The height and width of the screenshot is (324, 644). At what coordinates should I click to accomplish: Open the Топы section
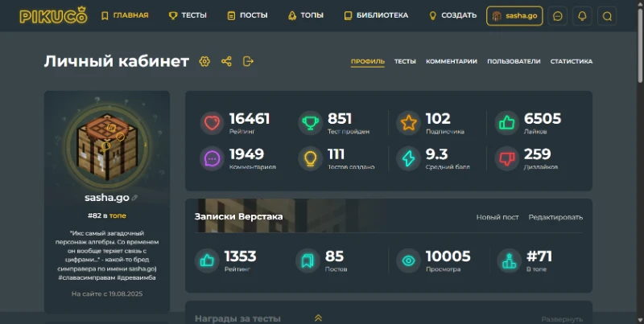pos(306,15)
